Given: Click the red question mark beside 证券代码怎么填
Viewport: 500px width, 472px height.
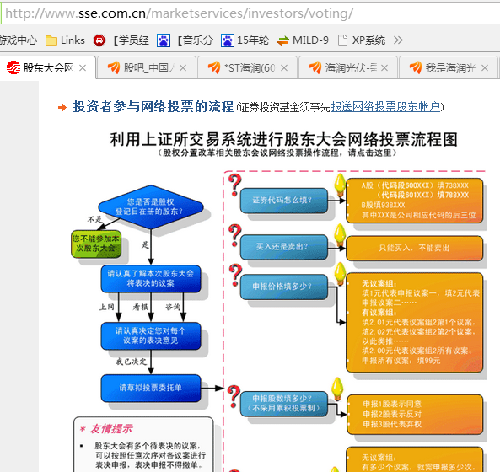Looking at the screenshot, I should pos(235,185).
